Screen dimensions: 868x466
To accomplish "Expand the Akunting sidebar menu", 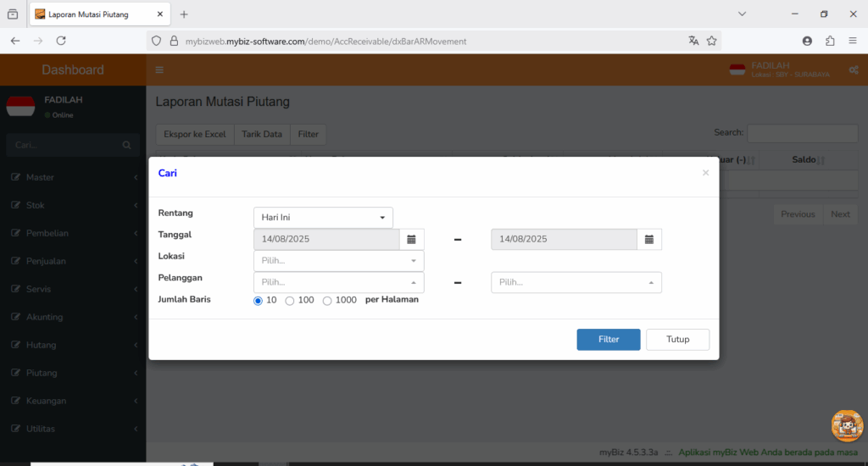I will click(x=73, y=317).
